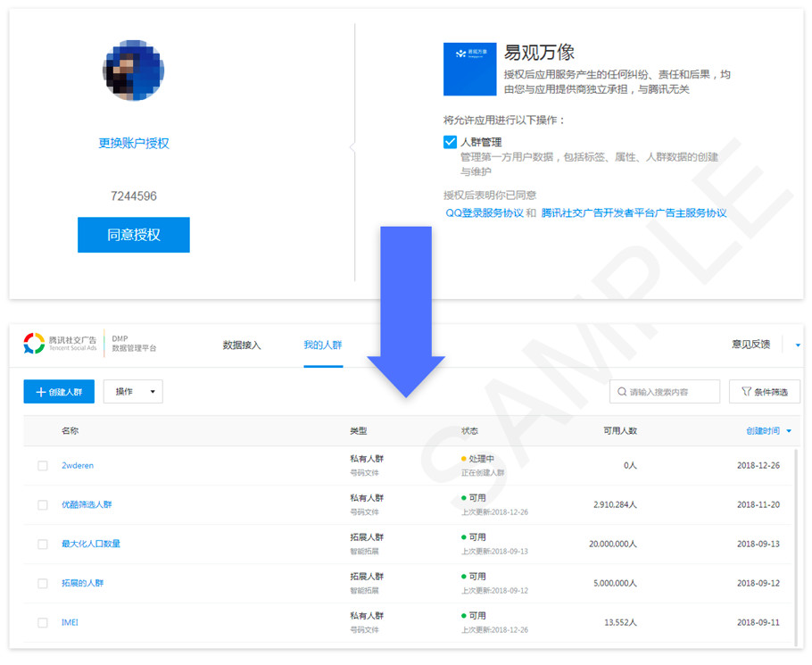Viewport: 812px width, 665px height.
Task: Click the 可用人数 column header
Action: (x=620, y=431)
